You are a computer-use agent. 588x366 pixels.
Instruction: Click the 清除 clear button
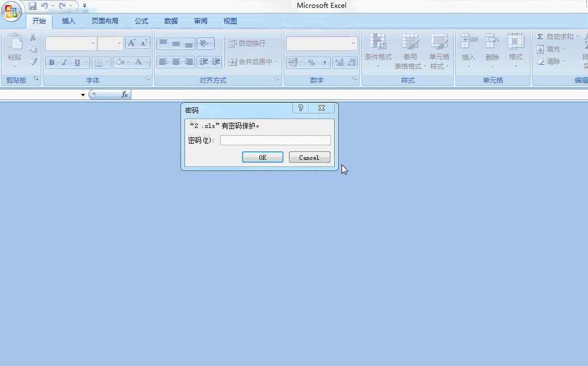(x=551, y=61)
